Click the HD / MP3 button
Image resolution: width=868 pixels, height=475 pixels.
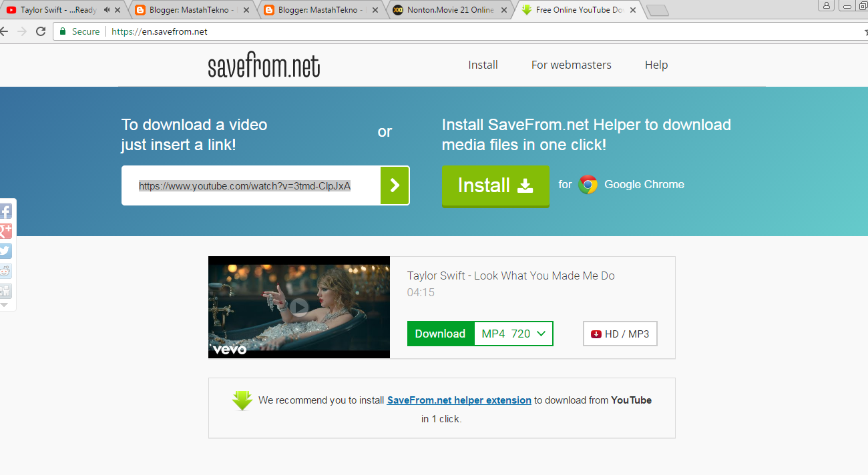tap(620, 334)
